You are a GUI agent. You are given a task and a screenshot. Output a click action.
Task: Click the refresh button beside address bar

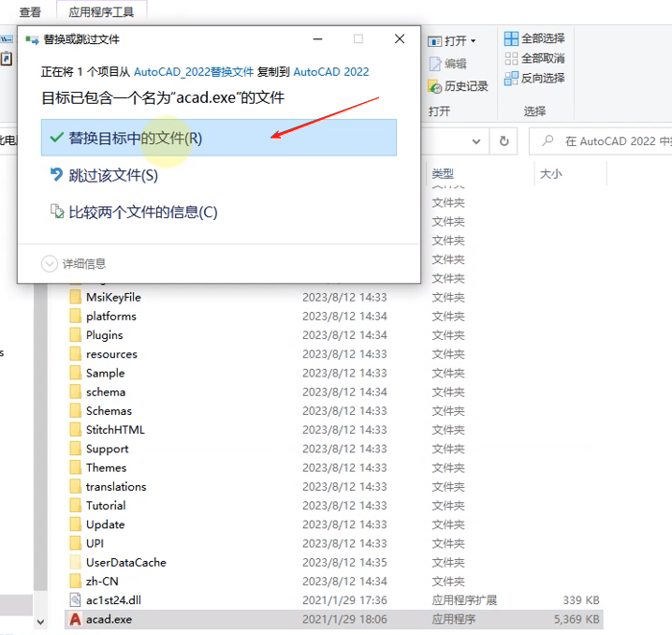point(504,141)
